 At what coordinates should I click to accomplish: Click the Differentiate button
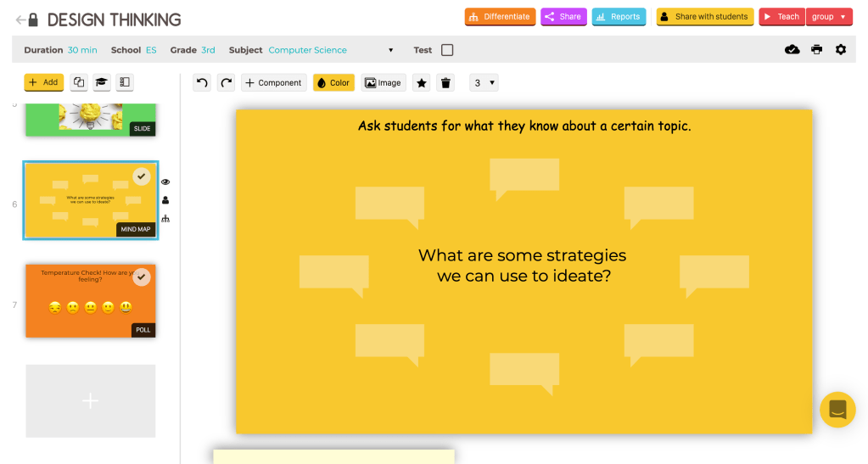click(x=500, y=17)
